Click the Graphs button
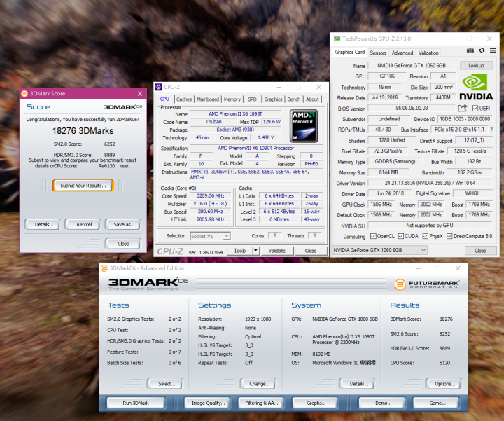This screenshot has height=421, width=504. click(316, 403)
